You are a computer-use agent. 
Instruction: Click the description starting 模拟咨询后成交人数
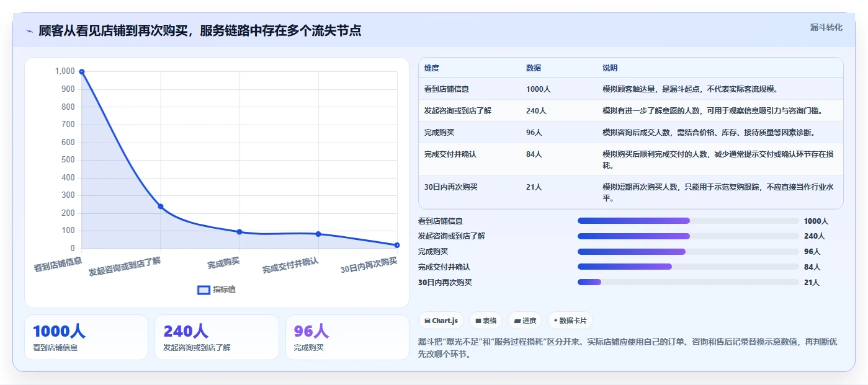(x=709, y=132)
